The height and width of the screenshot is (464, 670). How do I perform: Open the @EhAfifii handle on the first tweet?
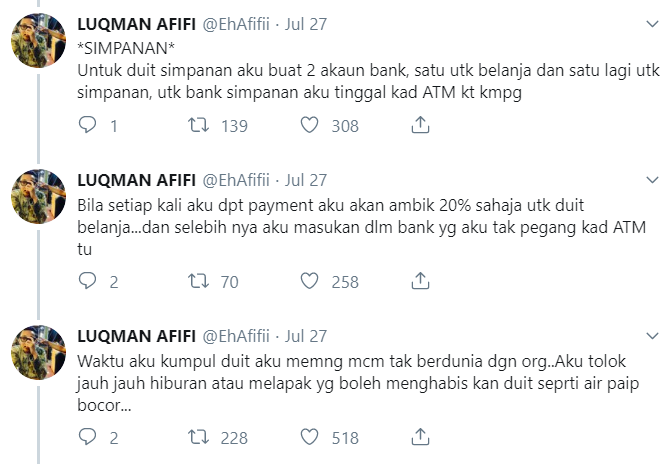[235, 24]
